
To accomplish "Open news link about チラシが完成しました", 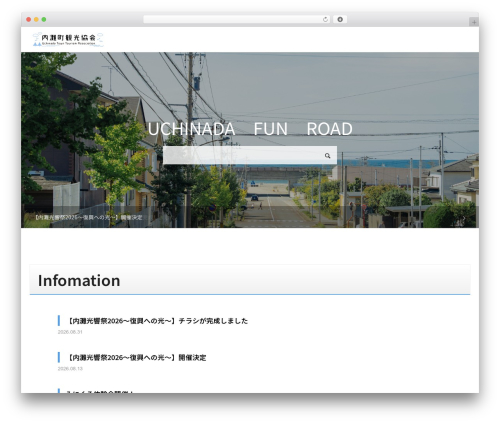I will pyautogui.click(x=158, y=321).
